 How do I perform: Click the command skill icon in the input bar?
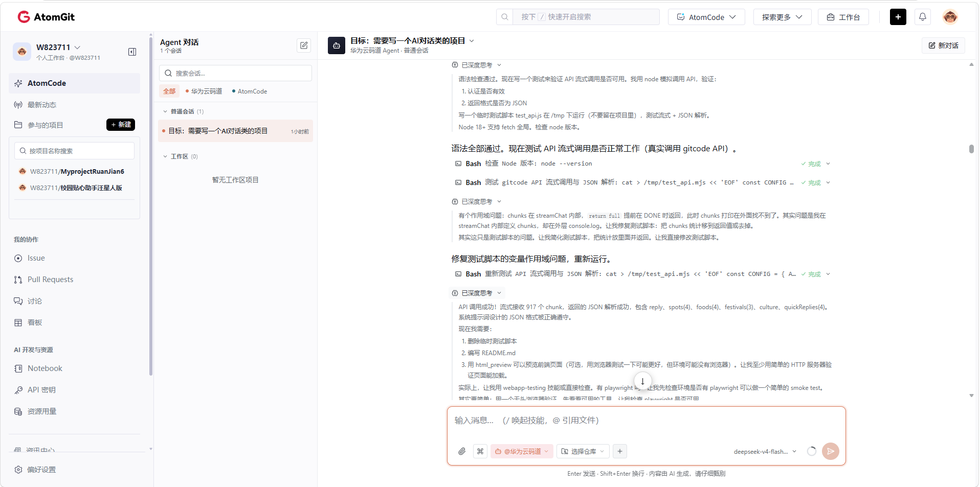tap(480, 451)
